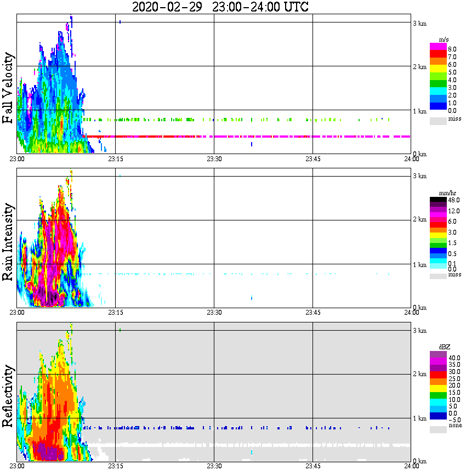Screen dimensions: 466x476
Task: Click the none label in the dBZ legend
Action: point(455,426)
